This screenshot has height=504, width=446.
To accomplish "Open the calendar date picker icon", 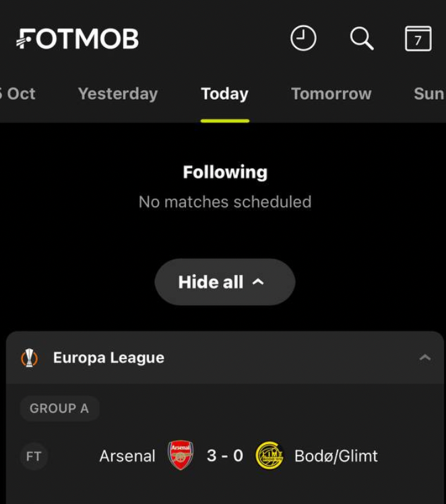I will click(418, 39).
